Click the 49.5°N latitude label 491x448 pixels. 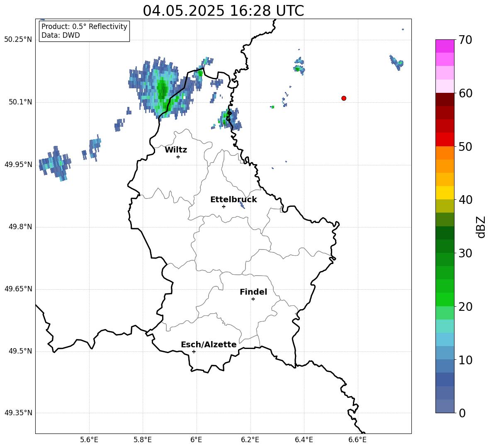(20, 351)
